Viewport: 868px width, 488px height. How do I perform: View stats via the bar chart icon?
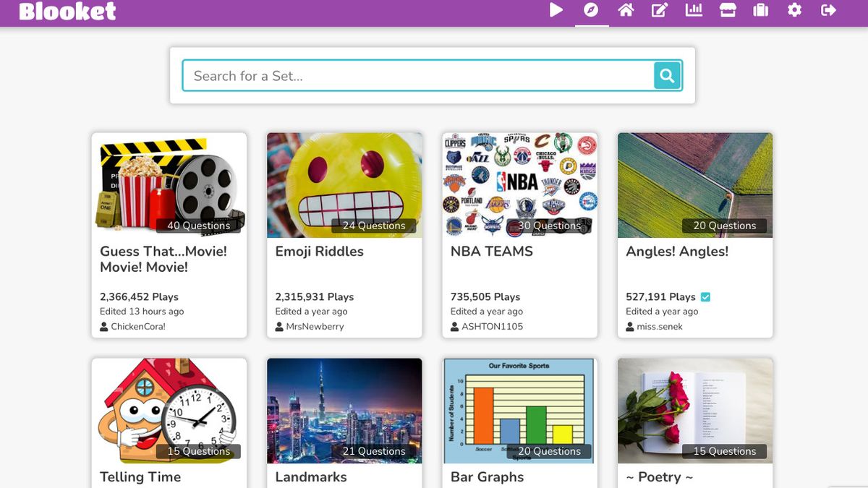click(x=694, y=10)
